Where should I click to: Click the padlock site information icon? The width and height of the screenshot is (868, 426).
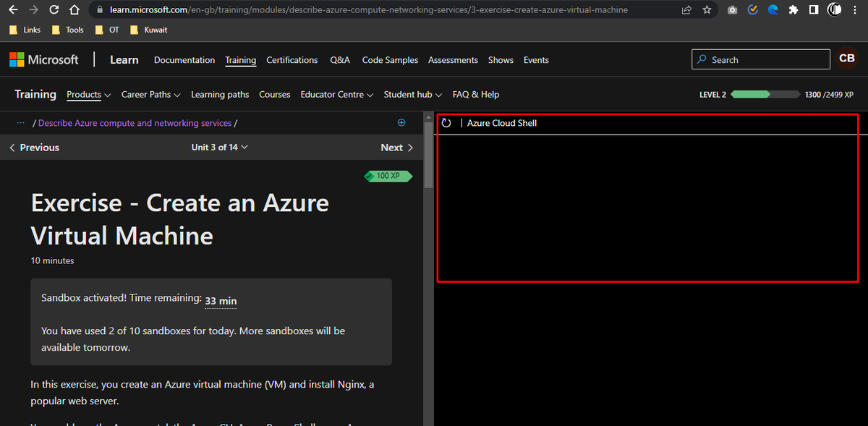click(x=100, y=10)
